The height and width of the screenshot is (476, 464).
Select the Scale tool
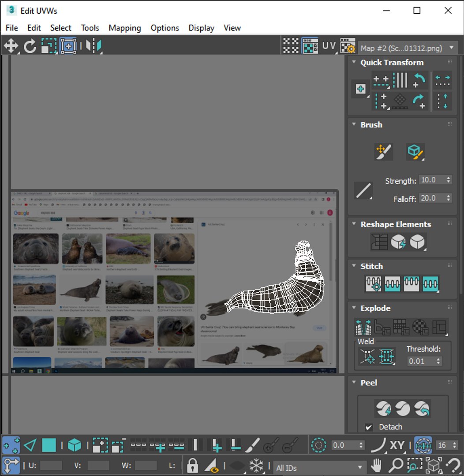point(49,46)
